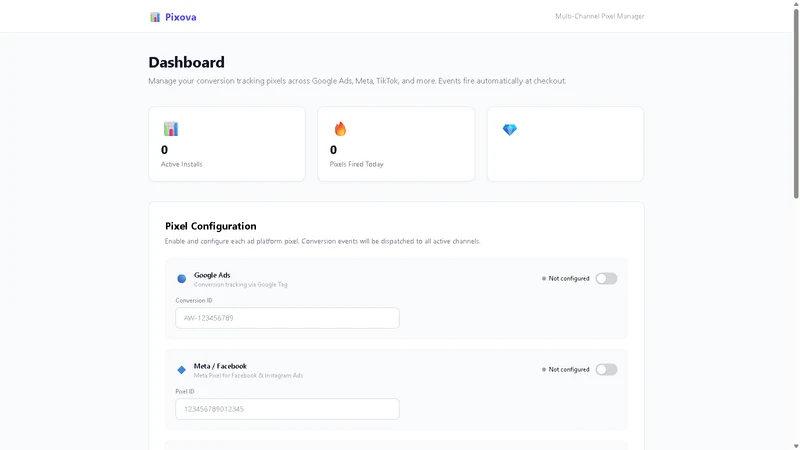Click the bar chart icon above Active Installs
The width and height of the screenshot is (800, 450).
click(171, 129)
